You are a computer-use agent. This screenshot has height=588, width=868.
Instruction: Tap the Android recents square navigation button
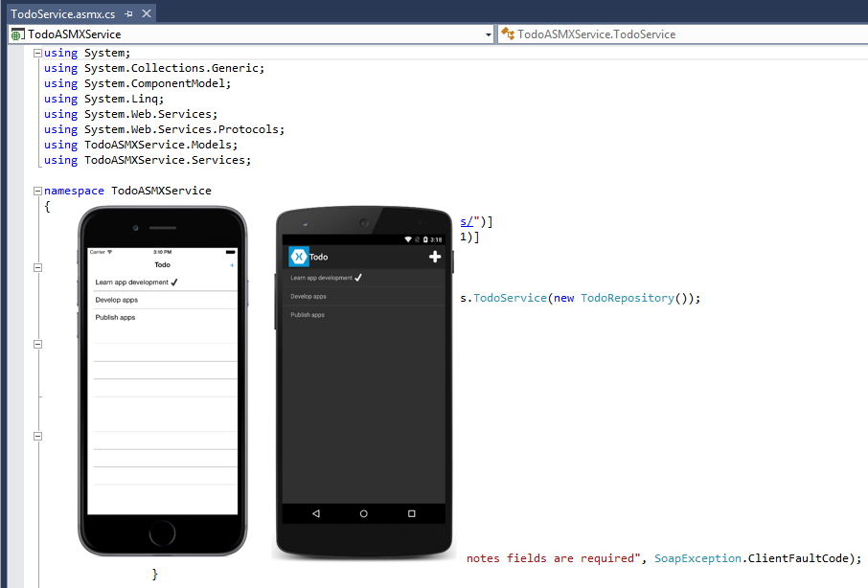tap(411, 513)
